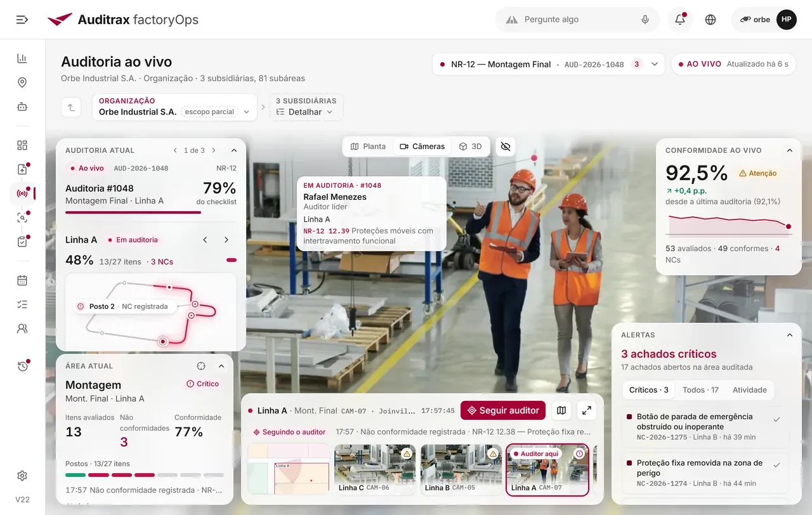Open the Orbe Industrial S.A. organization dropdown

[x=174, y=107]
